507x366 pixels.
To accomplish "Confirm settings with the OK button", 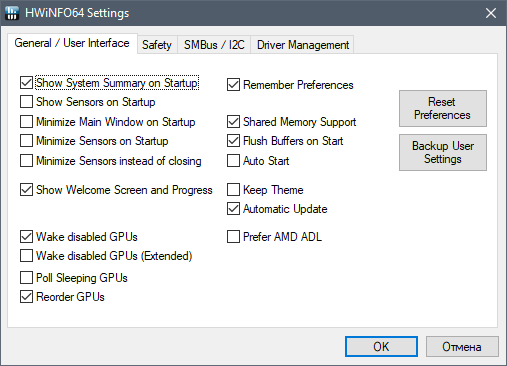I will pyautogui.click(x=381, y=347).
